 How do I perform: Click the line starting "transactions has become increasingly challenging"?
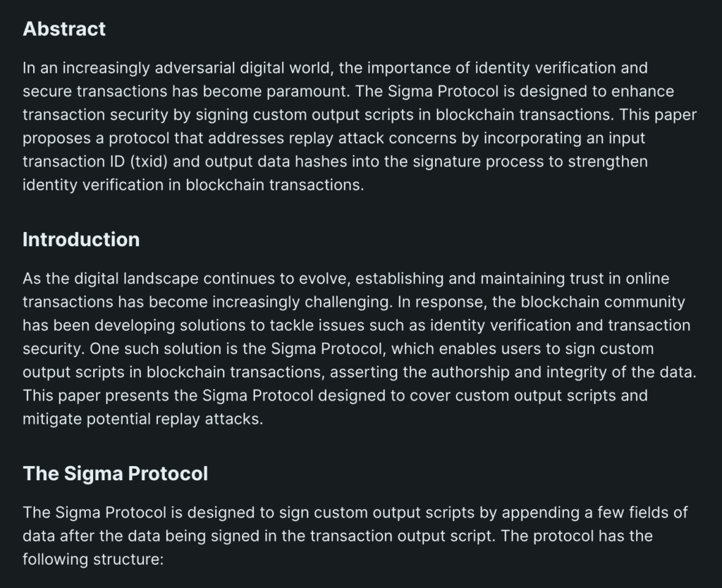(x=353, y=302)
